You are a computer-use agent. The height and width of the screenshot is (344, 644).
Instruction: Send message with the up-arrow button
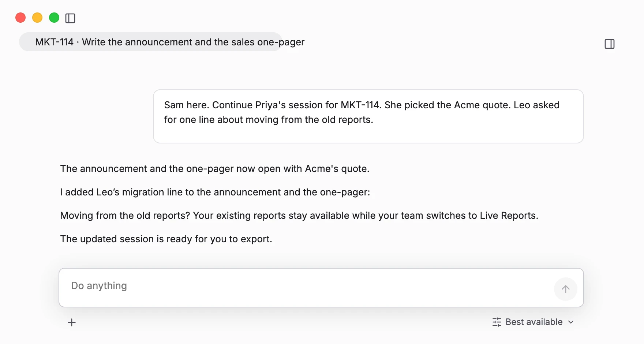pos(566,289)
